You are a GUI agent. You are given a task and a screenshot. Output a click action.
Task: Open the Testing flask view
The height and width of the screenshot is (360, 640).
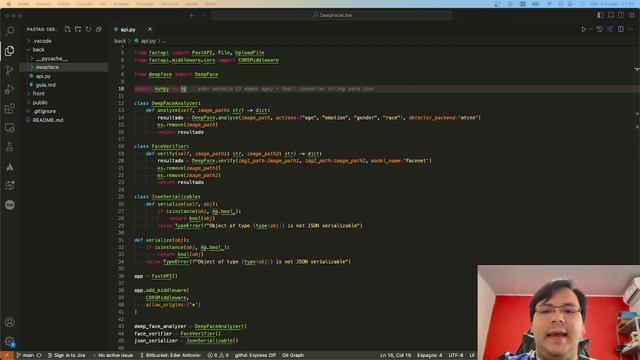[10, 147]
